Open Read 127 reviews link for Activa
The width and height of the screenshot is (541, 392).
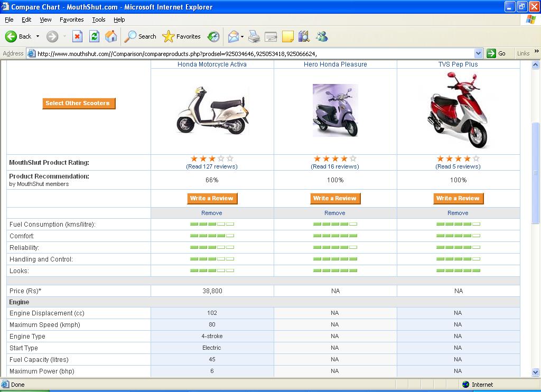pos(212,166)
